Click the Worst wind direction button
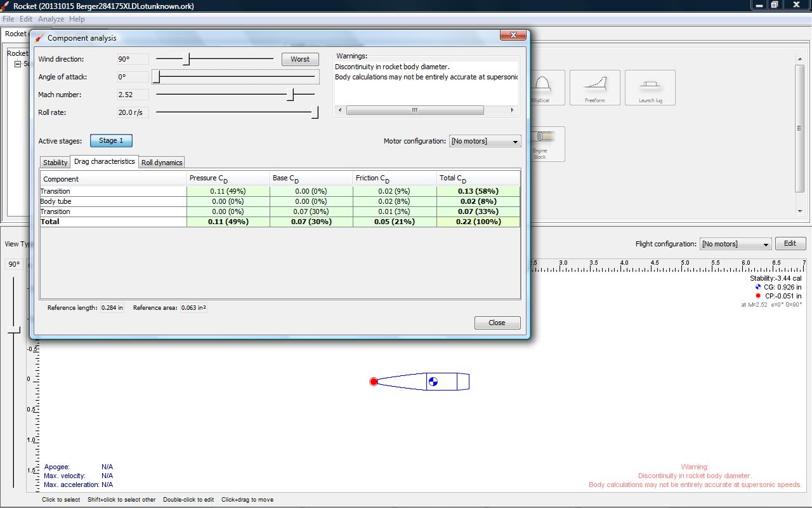812x508 pixels. pyautogui.click(x=300, y=59)
